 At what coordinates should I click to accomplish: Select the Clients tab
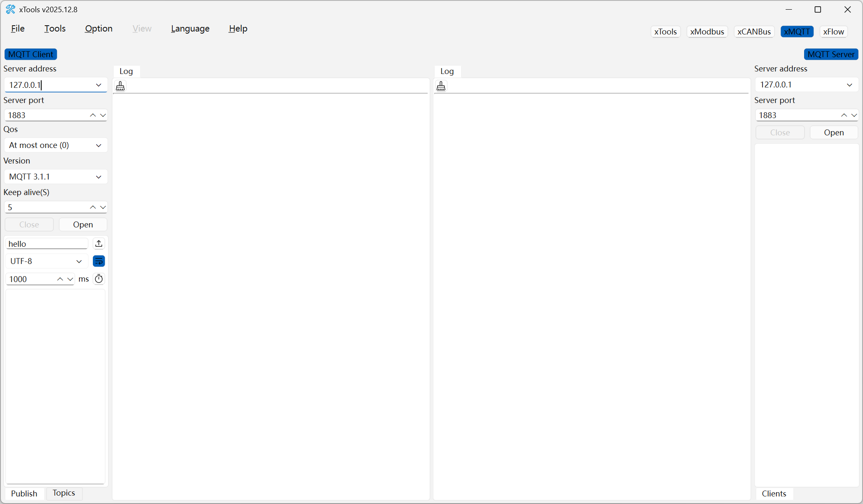pyautogui.click(x=774, y=493)
